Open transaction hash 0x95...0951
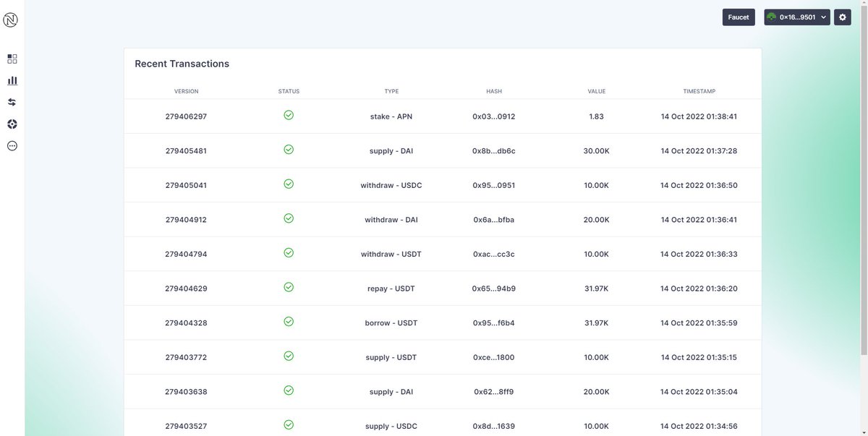Viewport: 868px width, 436px height. coord(494,185)
